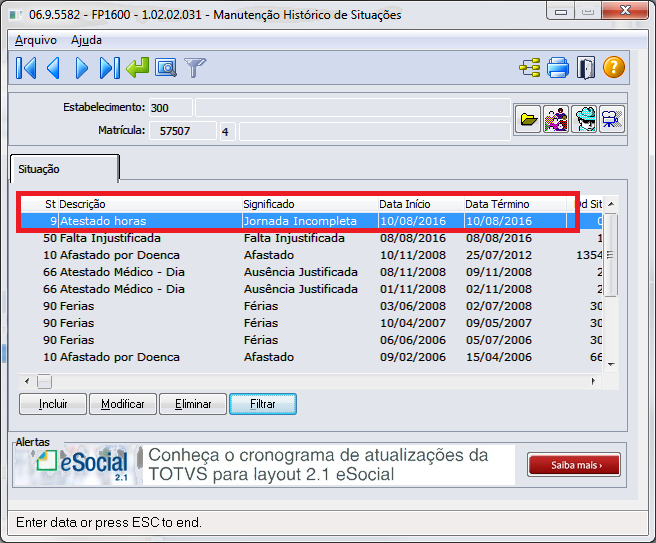Click the horizontal scroll right arrow

coord(593,381)
